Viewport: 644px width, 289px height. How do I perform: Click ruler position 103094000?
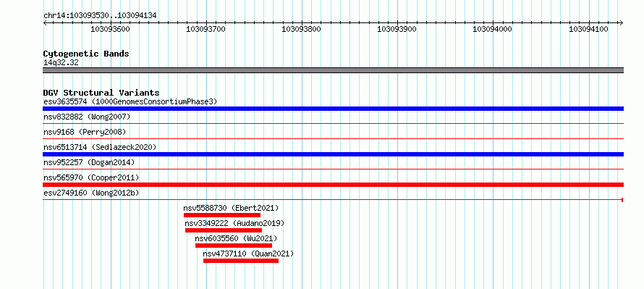[x=493, y=29]
